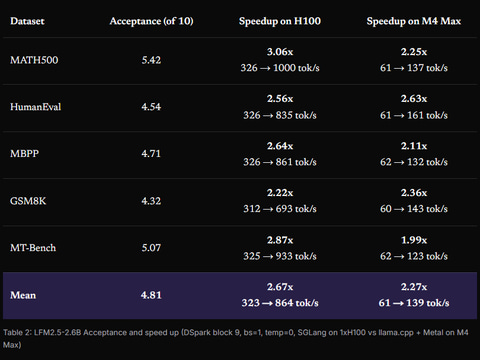This screenshot has width=480, height=360.
Task: Click the Dataset column header
Action: point(27,21)
